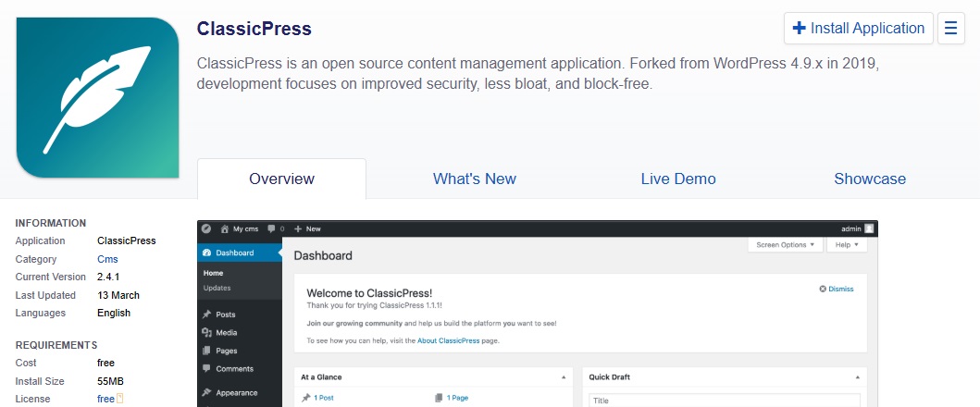Collapse the At a Glance panel
The height and width of the screenshot is (407, 980).
click(x=564, y=377)
